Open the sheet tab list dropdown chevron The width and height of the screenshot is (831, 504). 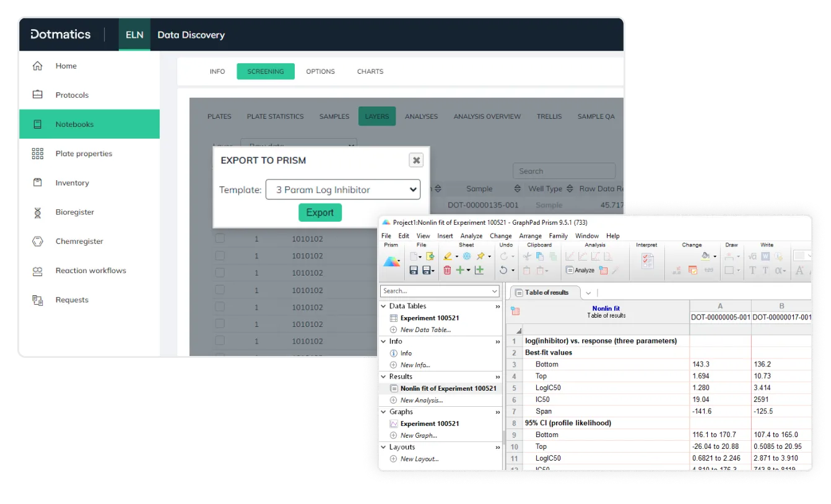click(x=588, y=293)
